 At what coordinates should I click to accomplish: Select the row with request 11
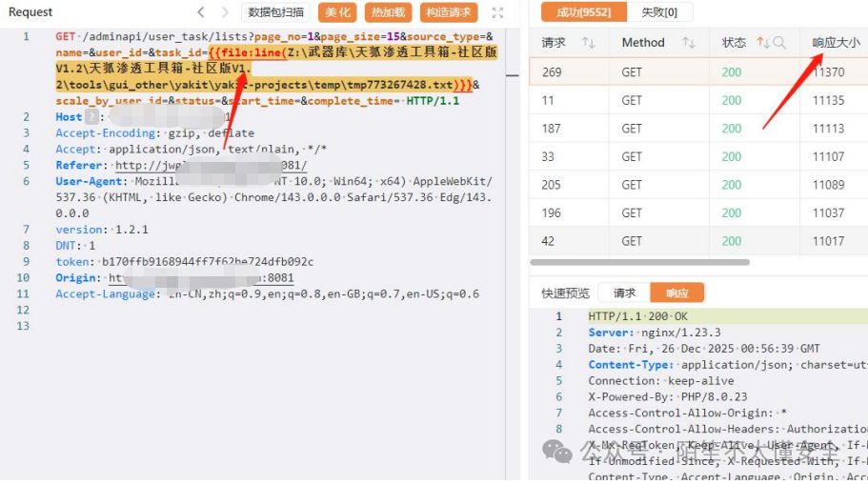click(x=698, y=100)
